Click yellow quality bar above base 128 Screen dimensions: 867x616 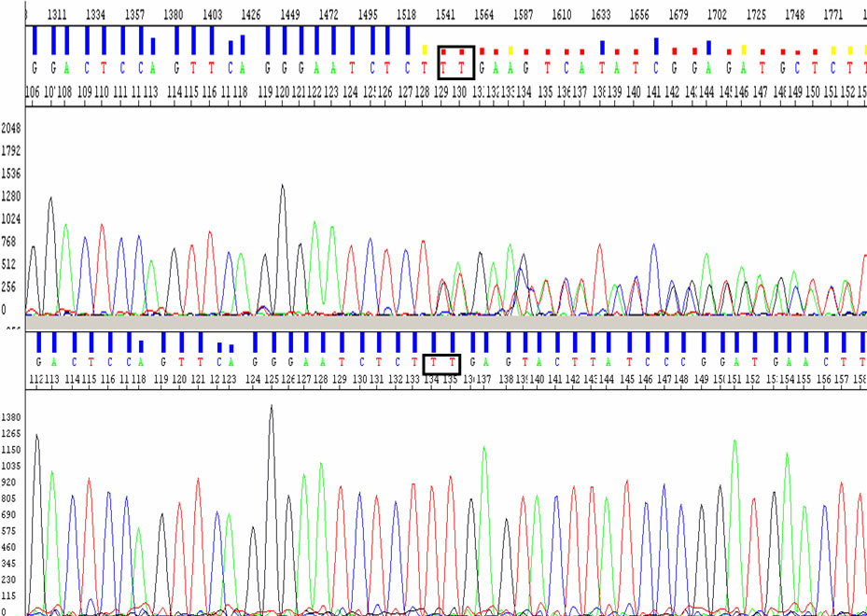425,49
